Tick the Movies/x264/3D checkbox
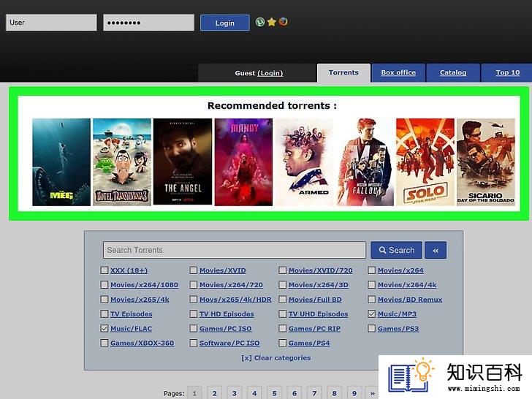The width and height of the screenshot is (532, 399). point(282,285)
